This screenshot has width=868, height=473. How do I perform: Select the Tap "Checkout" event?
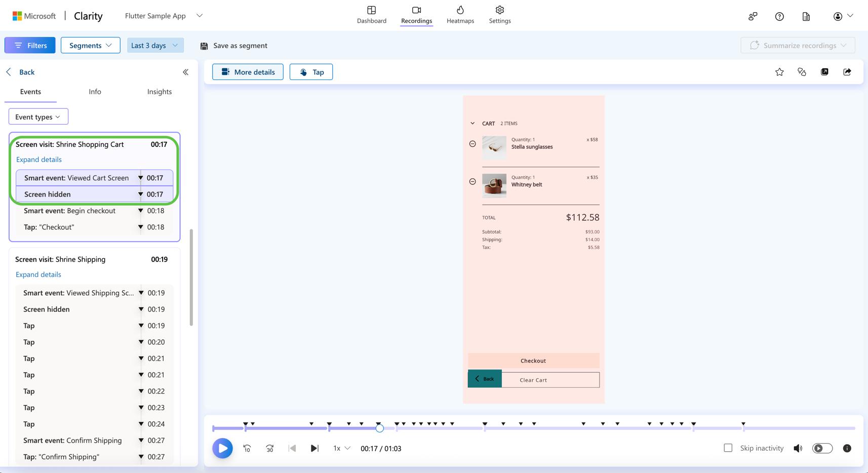[94, 227]
